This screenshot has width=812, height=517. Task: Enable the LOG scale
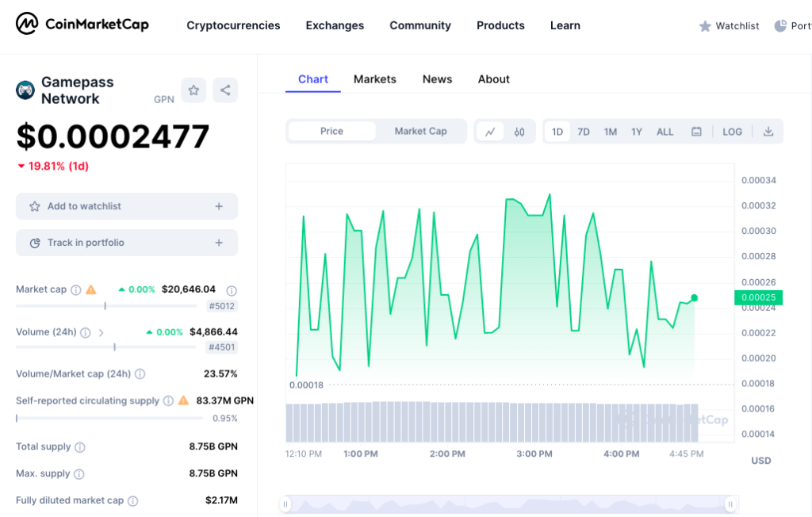[x=731, y=132]
